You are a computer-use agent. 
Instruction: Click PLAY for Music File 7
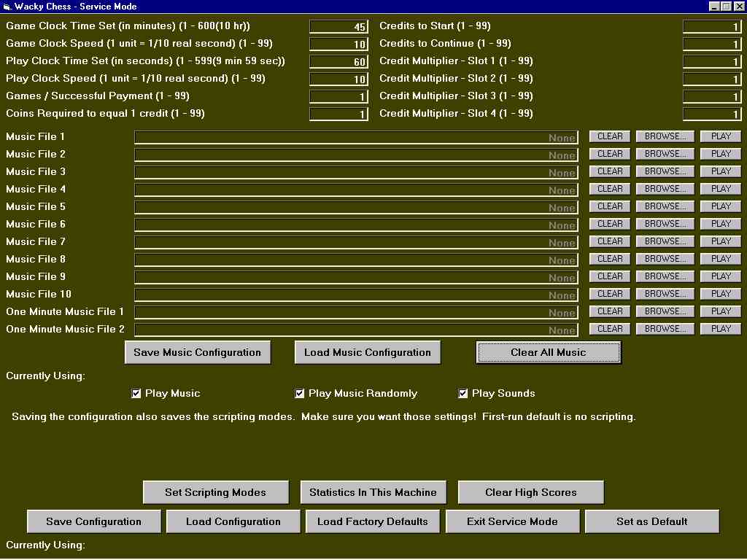coord(721,241)
